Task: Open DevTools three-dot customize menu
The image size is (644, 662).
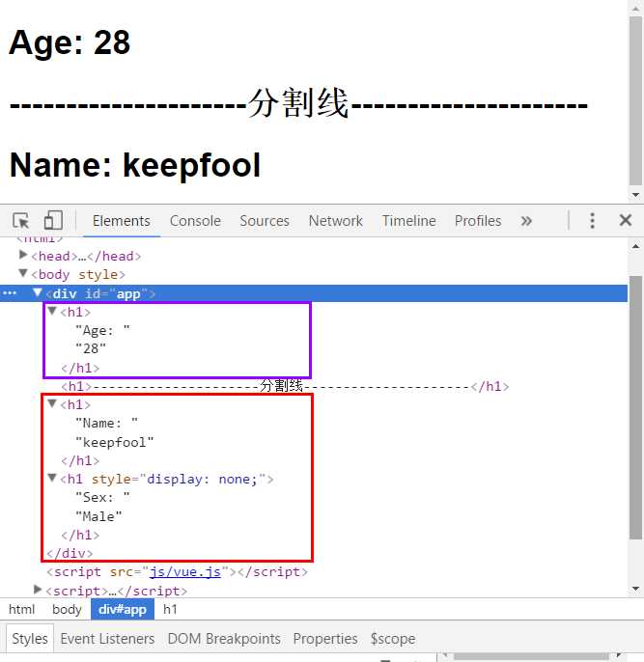Action: coord(592,220)
